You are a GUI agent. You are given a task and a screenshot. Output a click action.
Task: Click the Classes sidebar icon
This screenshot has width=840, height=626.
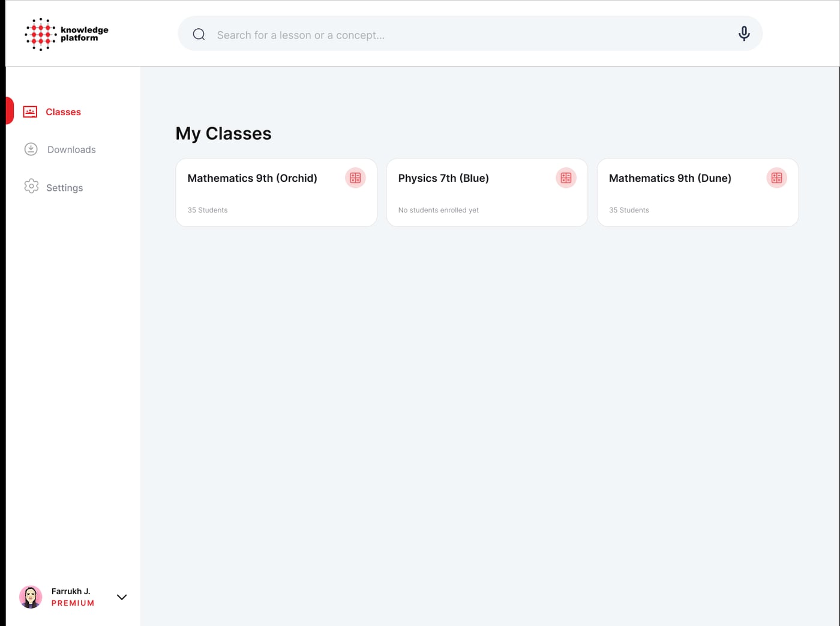coord(30,112)
